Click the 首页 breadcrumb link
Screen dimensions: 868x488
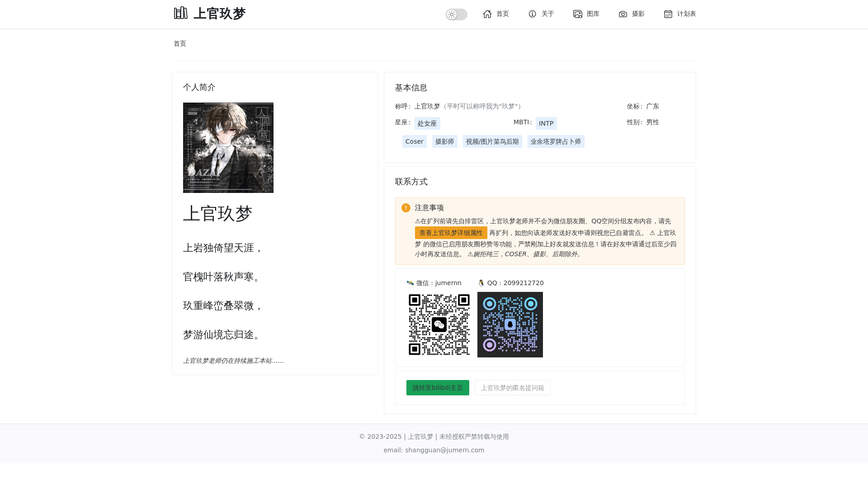[180, 43]
